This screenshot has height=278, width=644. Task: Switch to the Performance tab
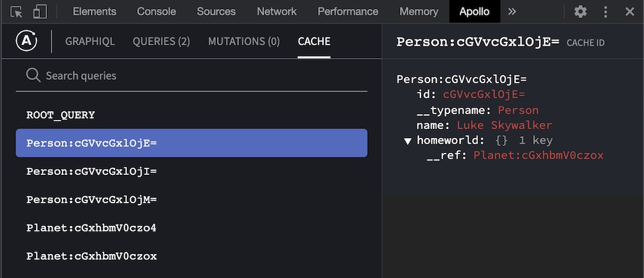pyautogui.click(x=348, y=12)
